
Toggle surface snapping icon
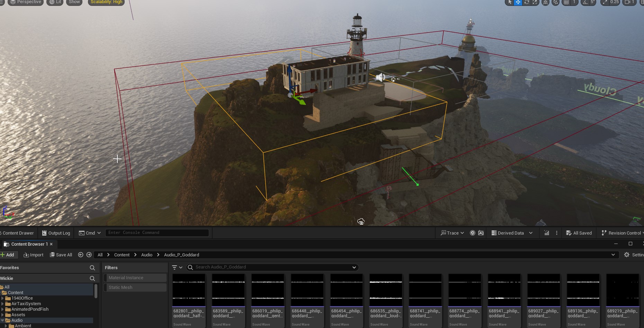pos(556,2)
